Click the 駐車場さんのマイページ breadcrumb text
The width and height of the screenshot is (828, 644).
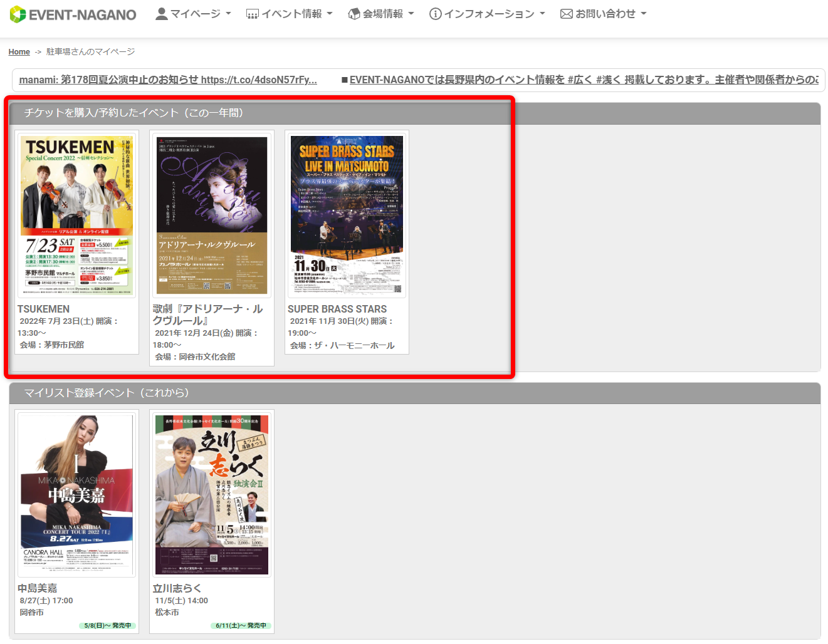90,52
